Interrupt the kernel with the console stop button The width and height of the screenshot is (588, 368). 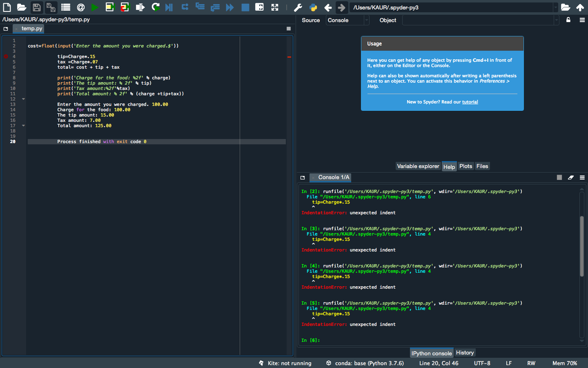click(x=559, y=177)
